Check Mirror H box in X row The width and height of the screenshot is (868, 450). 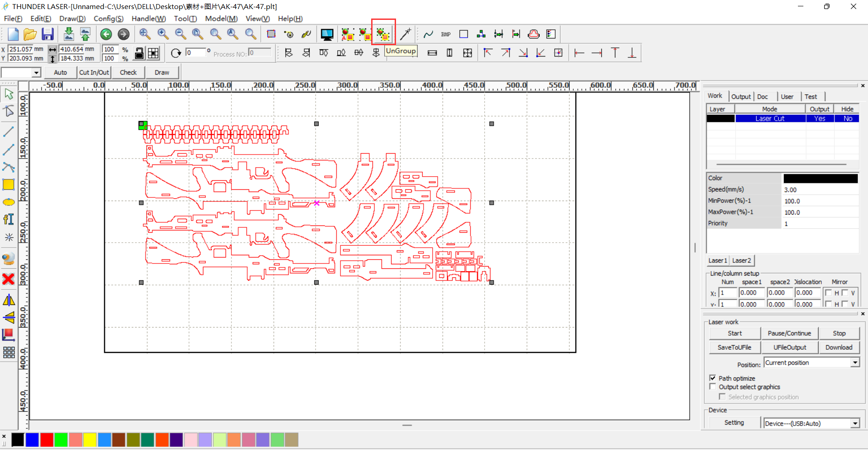pyautogui.click(x=828, y=293)
